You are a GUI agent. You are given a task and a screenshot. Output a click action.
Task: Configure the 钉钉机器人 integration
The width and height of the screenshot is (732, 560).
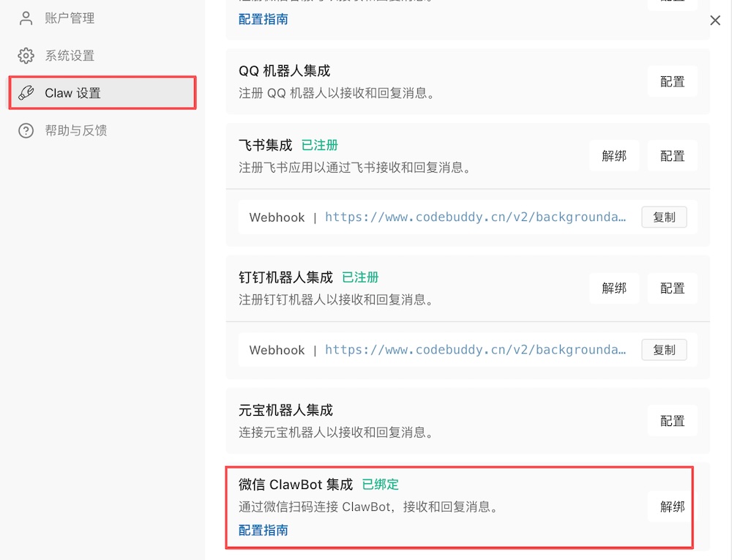click(671, 288)
